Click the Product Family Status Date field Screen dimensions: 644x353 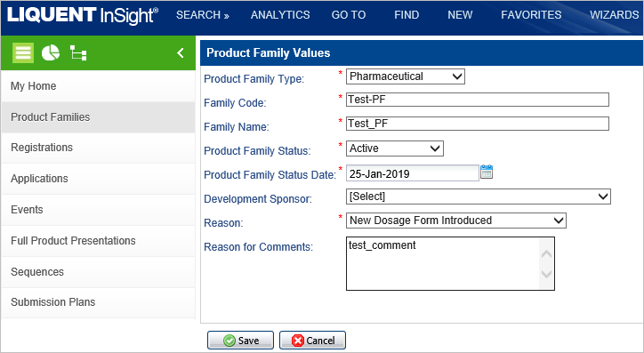point(413,173)
